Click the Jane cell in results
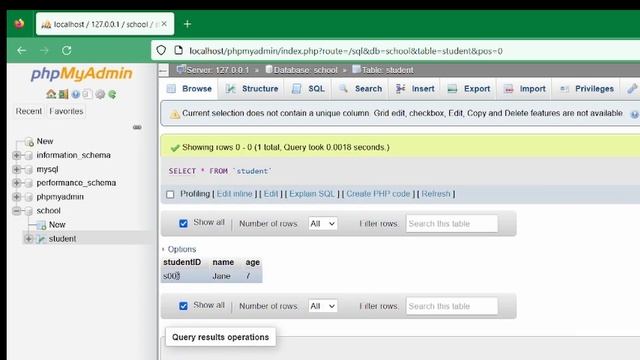Image resolution: width=640 pixels, height=360 pixels. (222, 276)
